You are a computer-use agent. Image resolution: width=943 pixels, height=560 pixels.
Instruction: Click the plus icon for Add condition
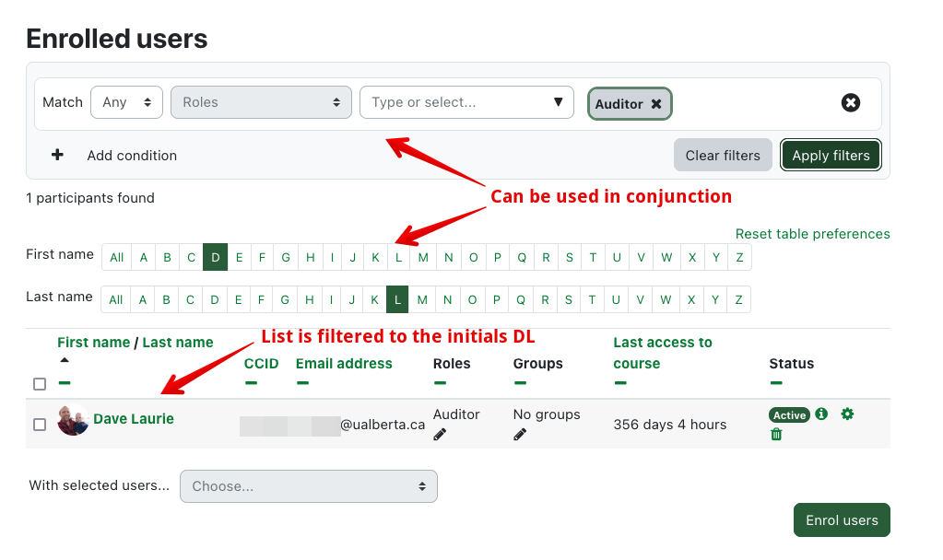pos(57,155)
